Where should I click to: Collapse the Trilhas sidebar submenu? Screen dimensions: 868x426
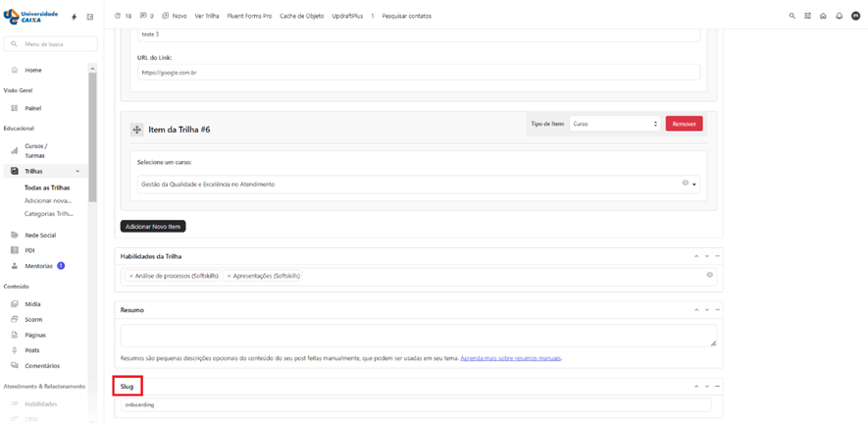pyautogui.click(x=77, y=171)
